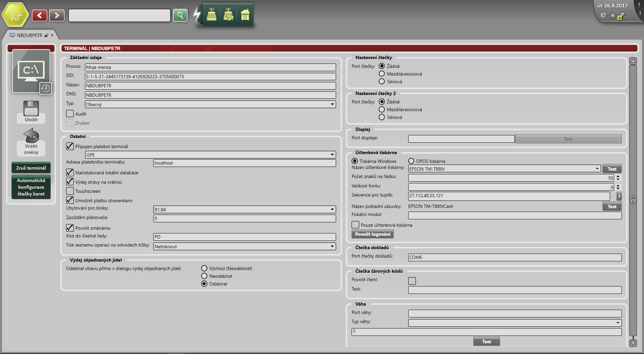This screenshot has height=354, width=644.
Task: Click the green magnifier search button
Action: pos(180,15)
